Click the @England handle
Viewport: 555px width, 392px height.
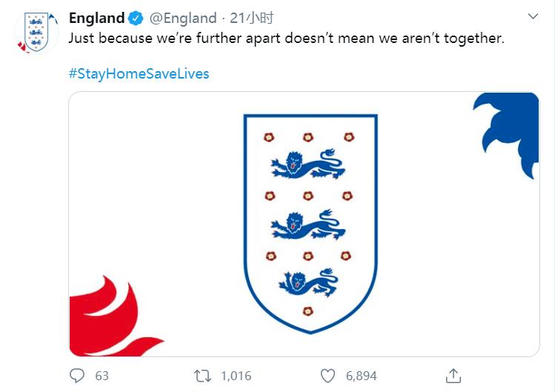(184, 18)
